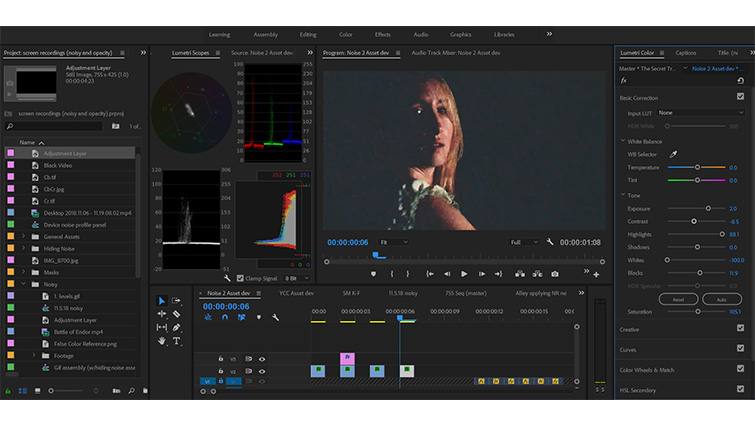Switch Project panel to icon view
The image size is (755, 425).
point(38,391)
